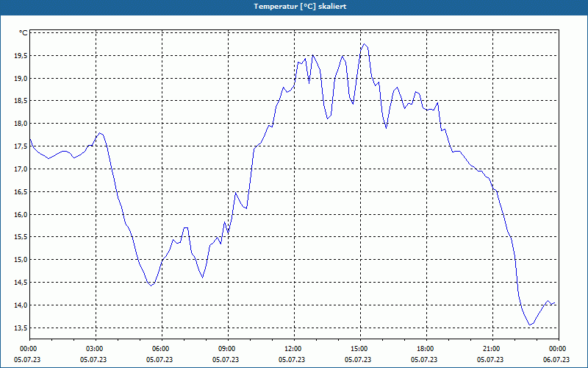Click the '18,0' y-axis value
This screenshot has width=588, height=368.
(21, 124)
